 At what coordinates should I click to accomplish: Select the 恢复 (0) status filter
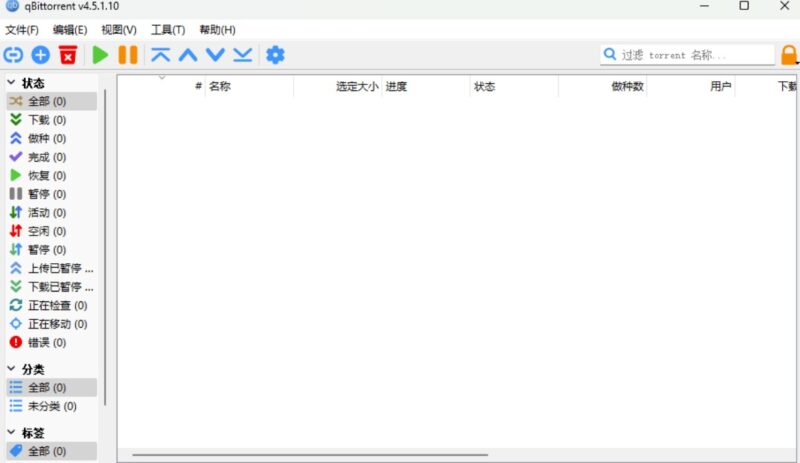pos(52,175)
